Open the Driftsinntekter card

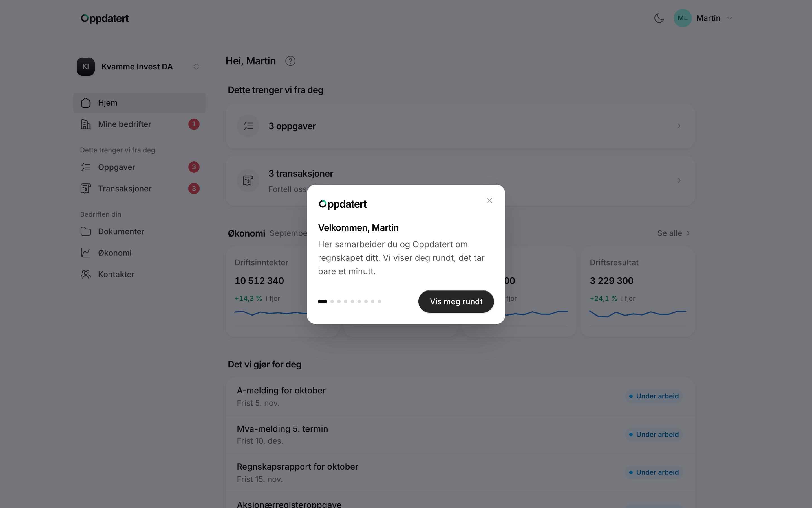click(282, 292)
